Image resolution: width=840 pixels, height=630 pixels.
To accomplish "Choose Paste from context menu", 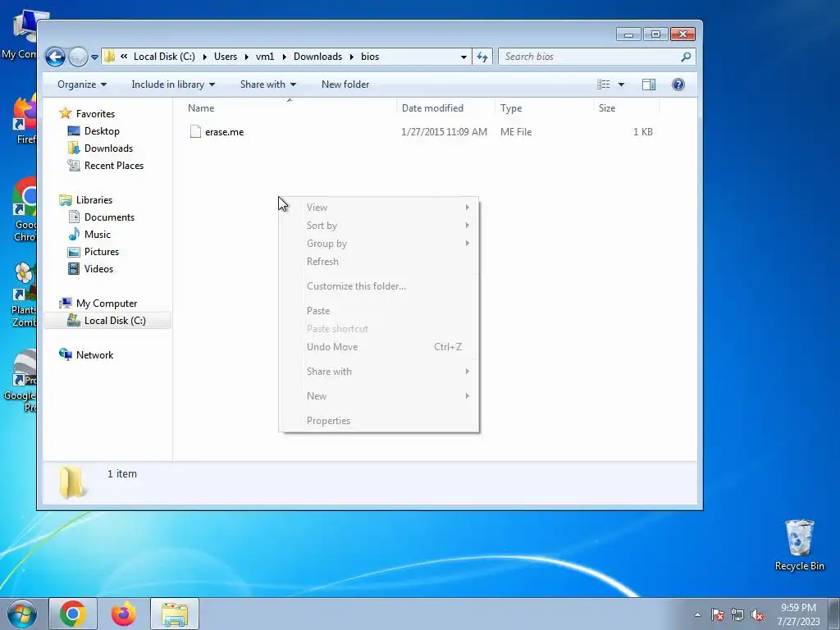I will point(379,311).
